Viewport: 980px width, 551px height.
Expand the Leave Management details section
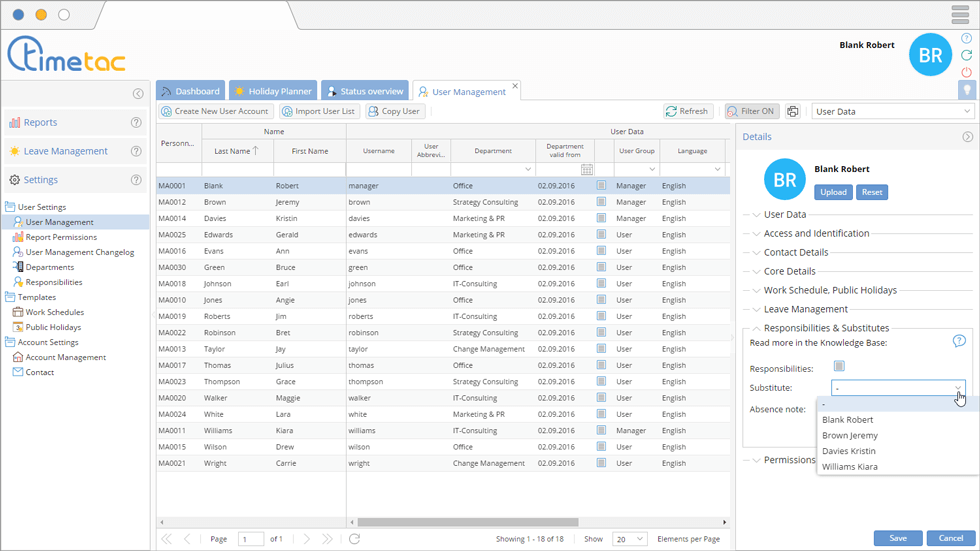(x=805, y=309)
